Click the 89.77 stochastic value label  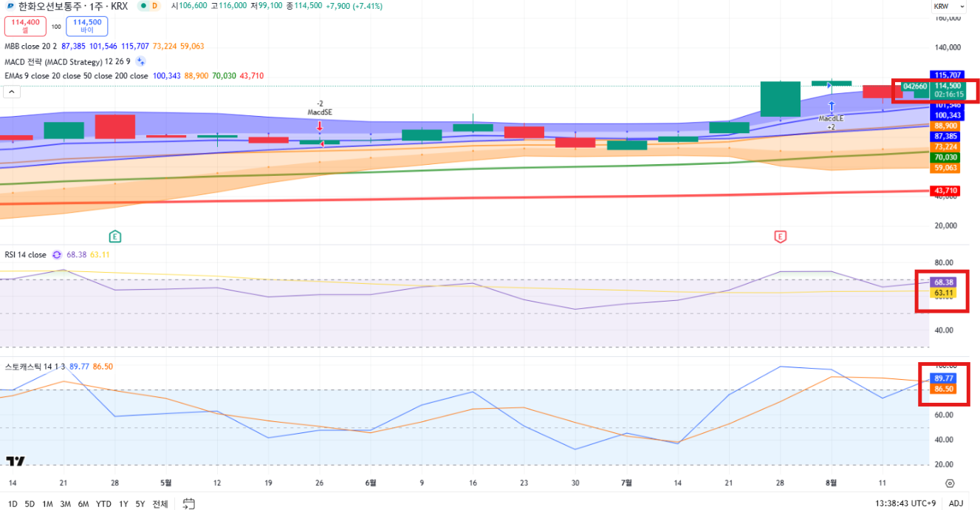coord(944,378)
